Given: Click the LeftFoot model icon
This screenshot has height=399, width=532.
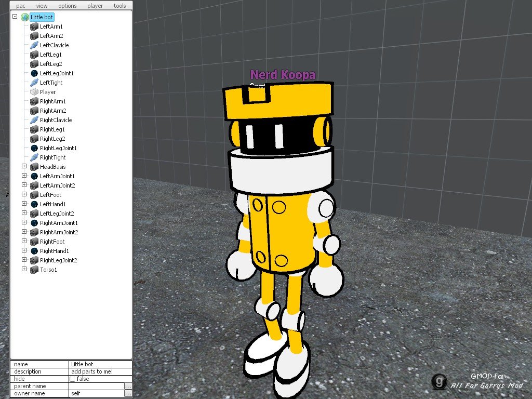Looking at the screenshot, I should pos(34,195).
